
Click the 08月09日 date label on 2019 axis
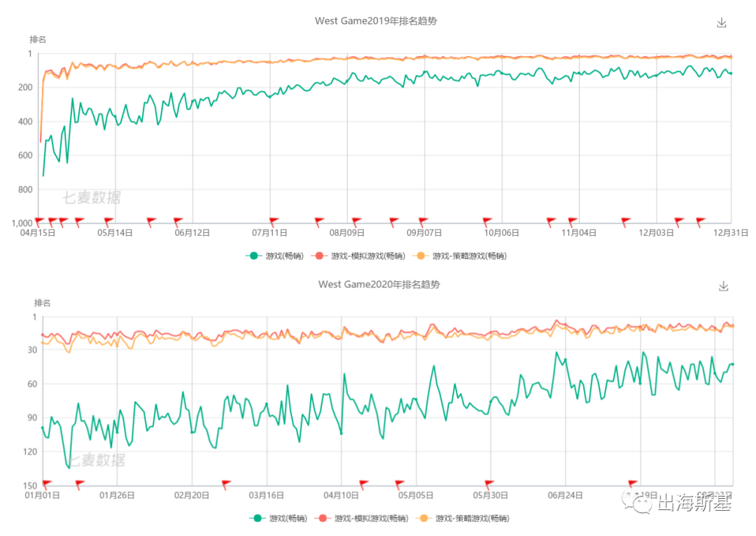348,233
